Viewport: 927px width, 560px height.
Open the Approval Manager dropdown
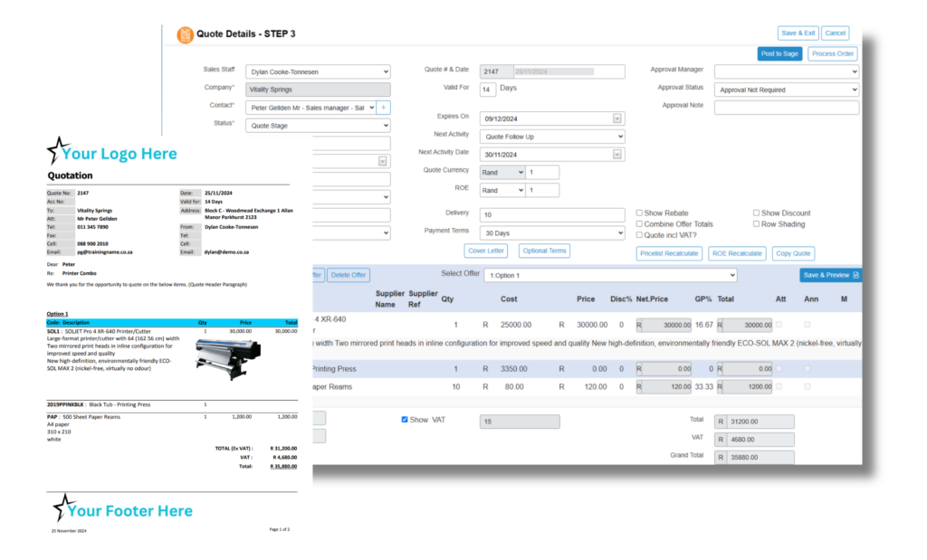pos(787,71)
